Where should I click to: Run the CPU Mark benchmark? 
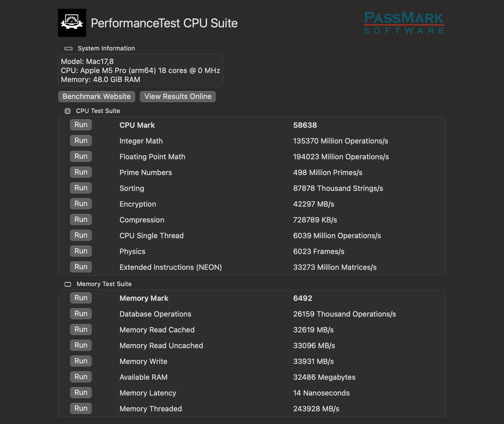coord(81,125)
